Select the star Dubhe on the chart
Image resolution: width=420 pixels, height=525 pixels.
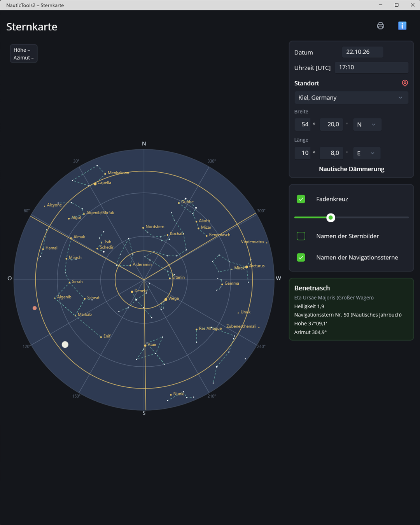tap(179, 203)
